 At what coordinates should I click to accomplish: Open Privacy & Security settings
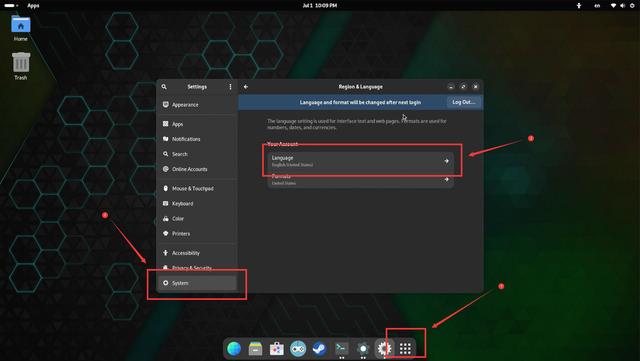coord(197,268)
